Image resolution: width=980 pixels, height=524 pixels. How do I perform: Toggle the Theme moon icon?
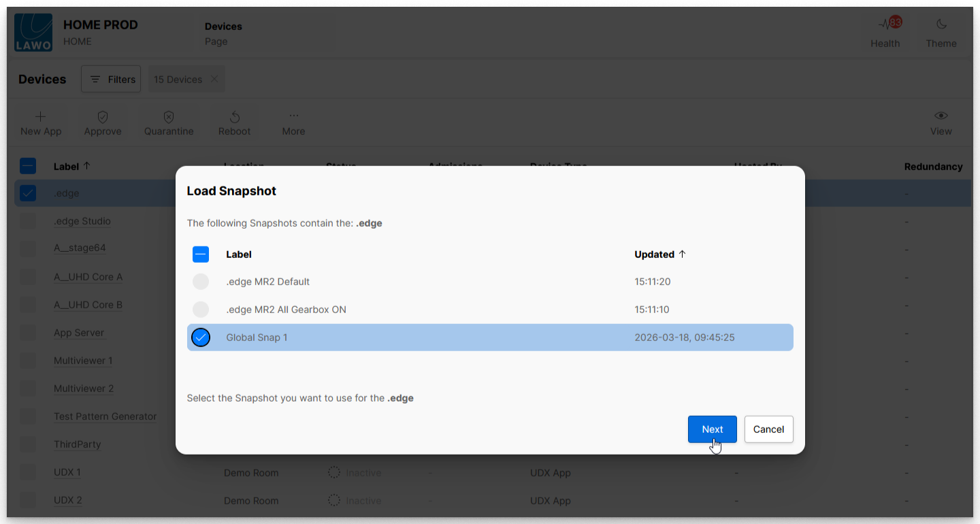coord(941,24)
